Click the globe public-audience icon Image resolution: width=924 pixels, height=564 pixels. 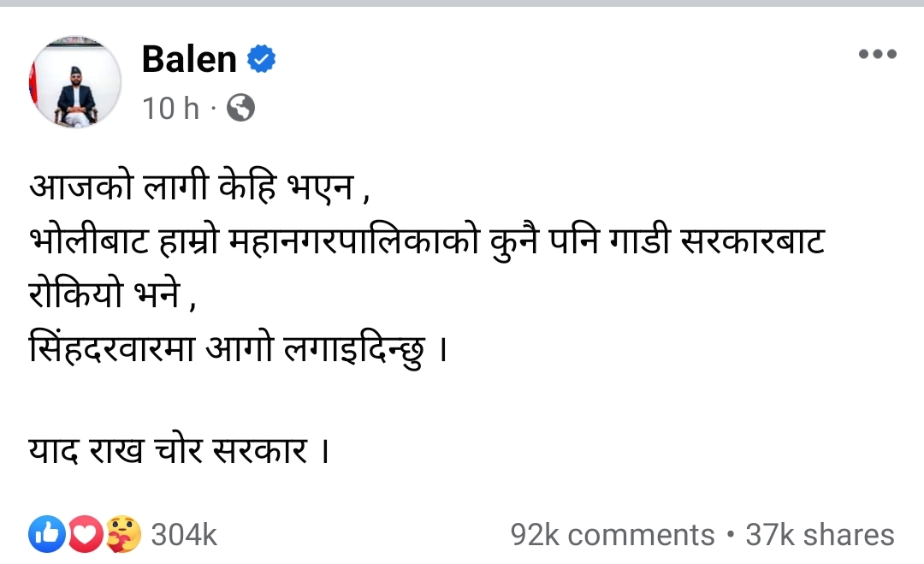[x=240, y=109]
